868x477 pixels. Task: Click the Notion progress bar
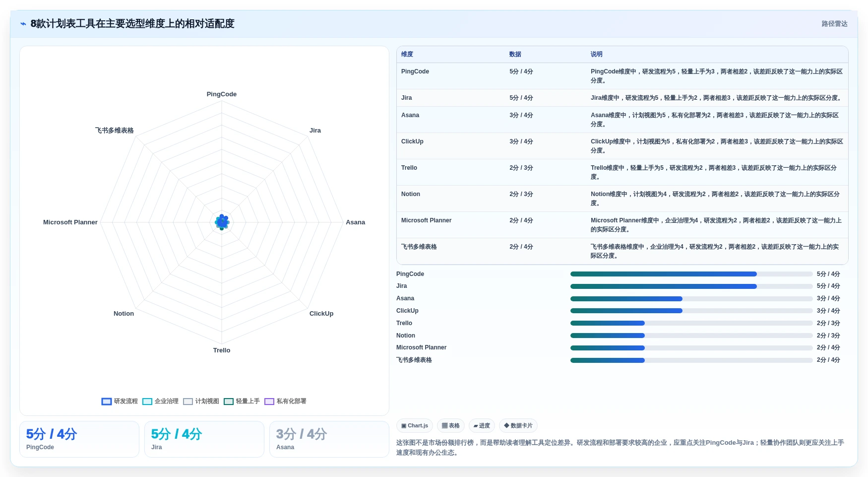(x=691, y=336)
